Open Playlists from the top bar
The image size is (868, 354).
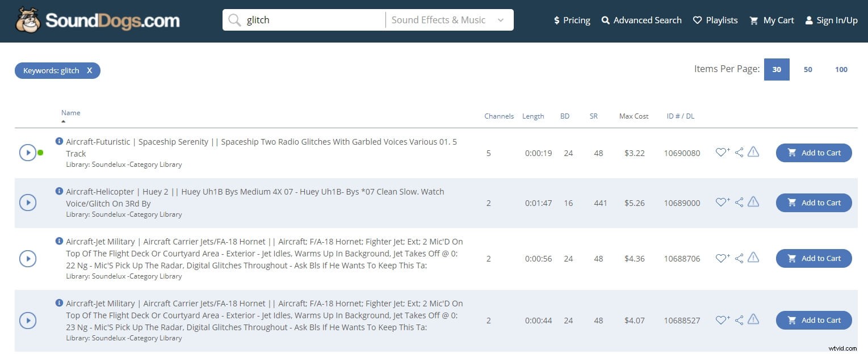[715, 20]
